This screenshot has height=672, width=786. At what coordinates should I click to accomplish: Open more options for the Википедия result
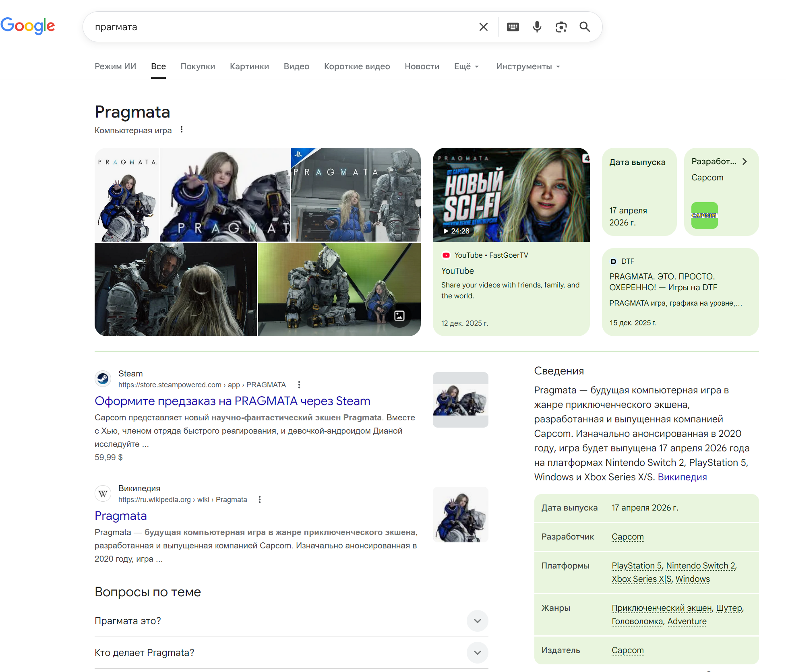pos(260,500)
